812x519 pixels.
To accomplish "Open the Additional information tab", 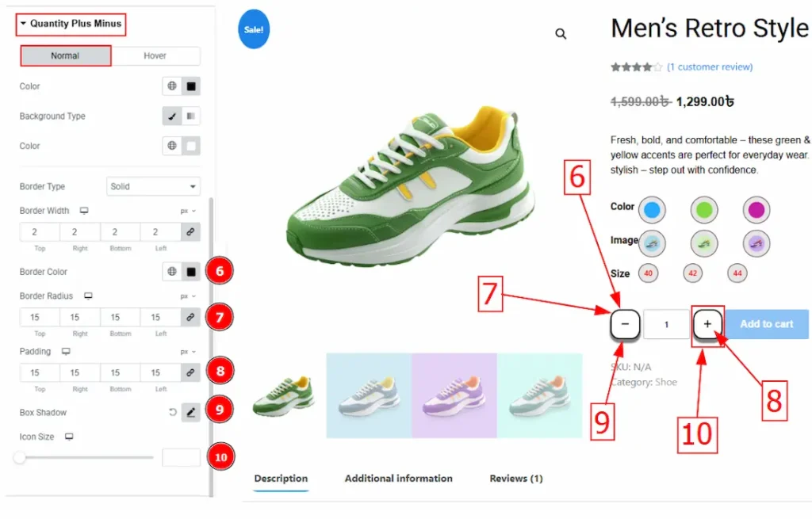I will pyautogui.click(x=398, y=479).
